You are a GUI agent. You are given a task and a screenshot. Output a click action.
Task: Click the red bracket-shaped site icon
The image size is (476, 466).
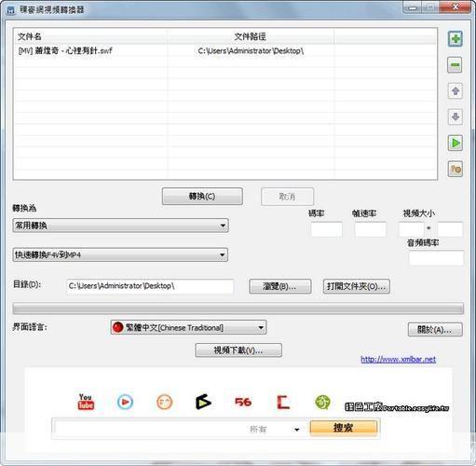283,402
